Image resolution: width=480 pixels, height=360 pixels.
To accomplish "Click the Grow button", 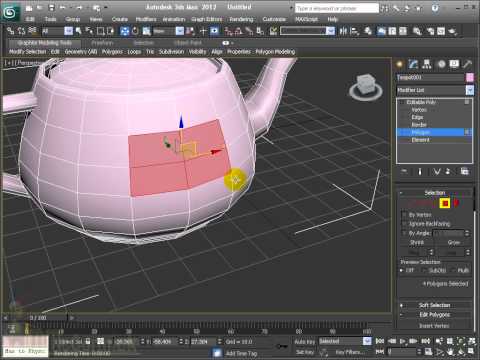I will (454, 242).
